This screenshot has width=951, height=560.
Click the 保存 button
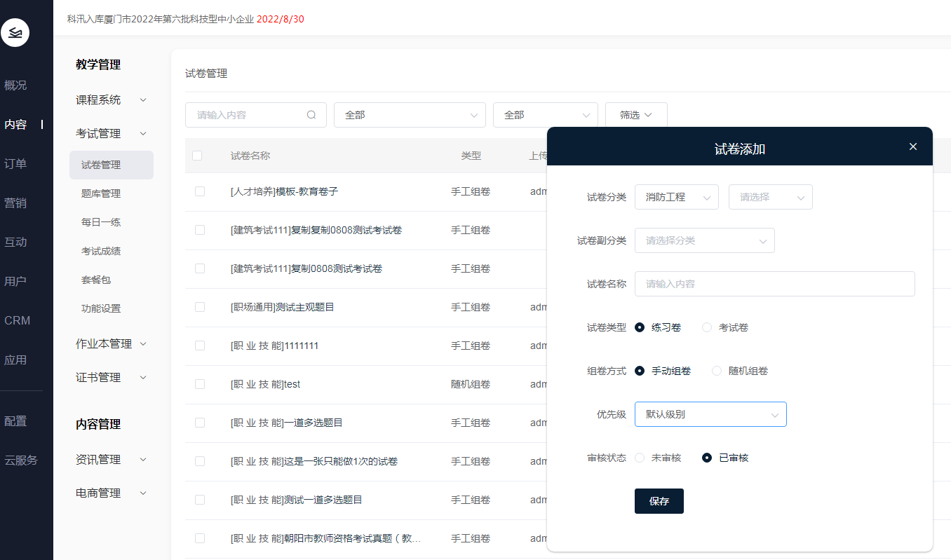[659, 501]
